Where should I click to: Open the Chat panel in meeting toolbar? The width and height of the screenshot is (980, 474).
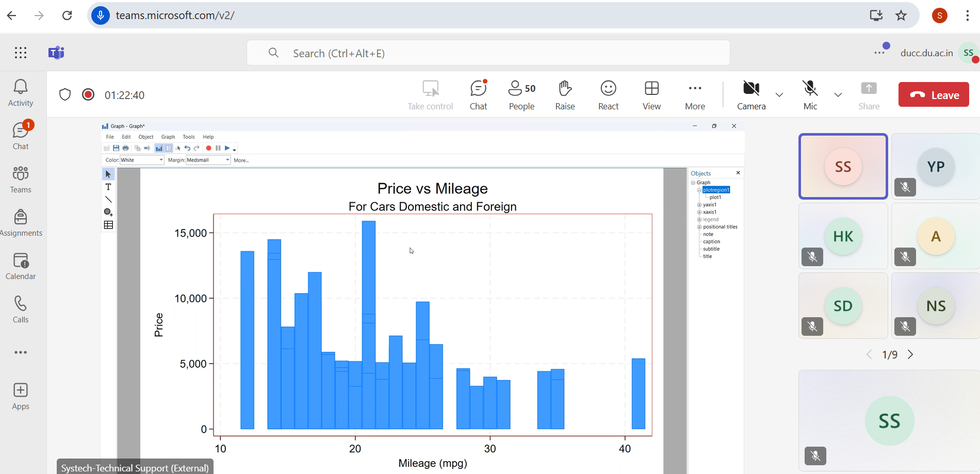click(478, 95)
